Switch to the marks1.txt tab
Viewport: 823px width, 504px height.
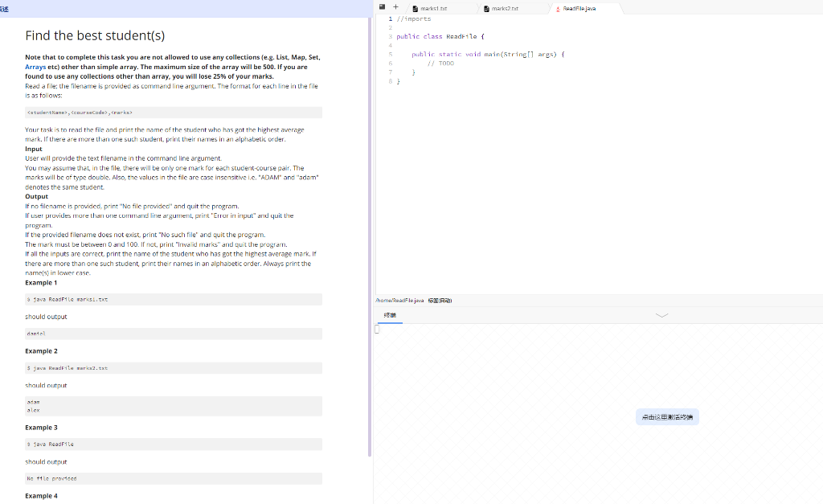tap(433, 9)
